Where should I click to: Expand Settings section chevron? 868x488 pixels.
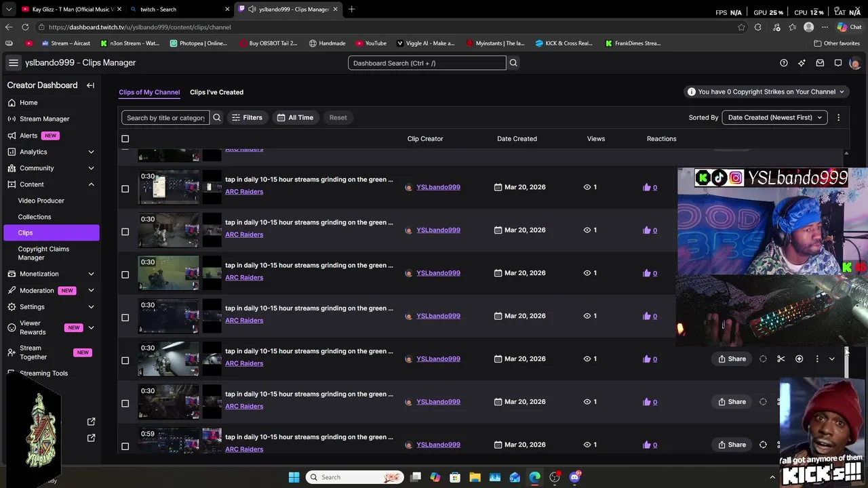coord(91,307)
